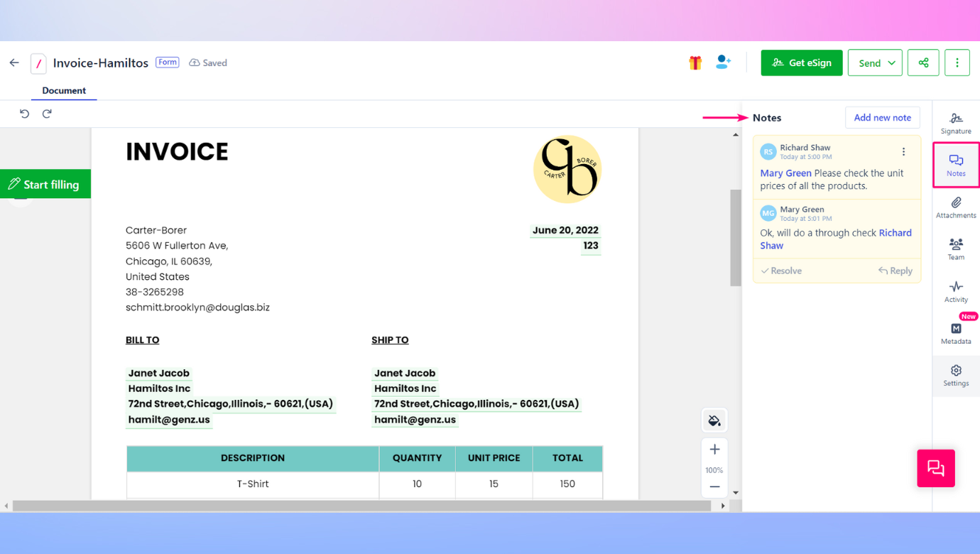Viewport: 980px width, 554px height.
Task: Redo the last action
Action: coord(46,113)
